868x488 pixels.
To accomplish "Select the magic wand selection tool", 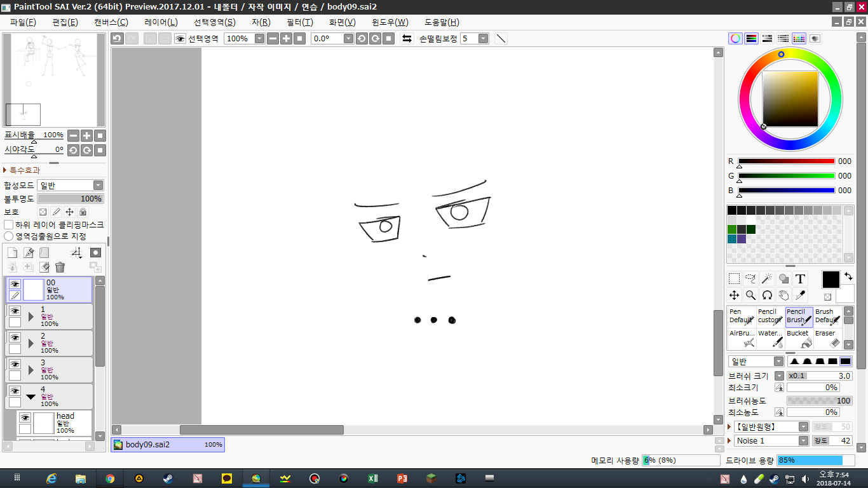I will [x=767, y=279].
